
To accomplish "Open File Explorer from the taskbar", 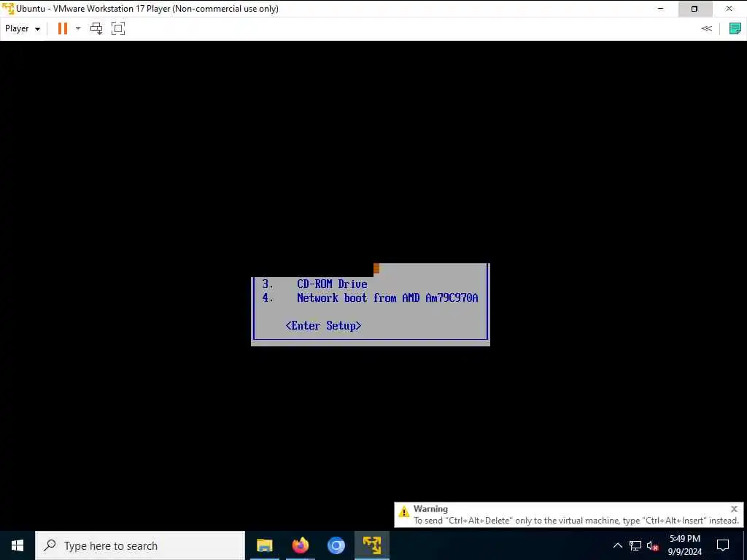I will coord(264,545).
